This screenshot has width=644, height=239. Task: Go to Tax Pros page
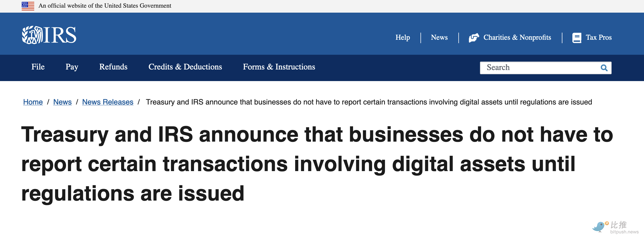click(x=598, y=37)
